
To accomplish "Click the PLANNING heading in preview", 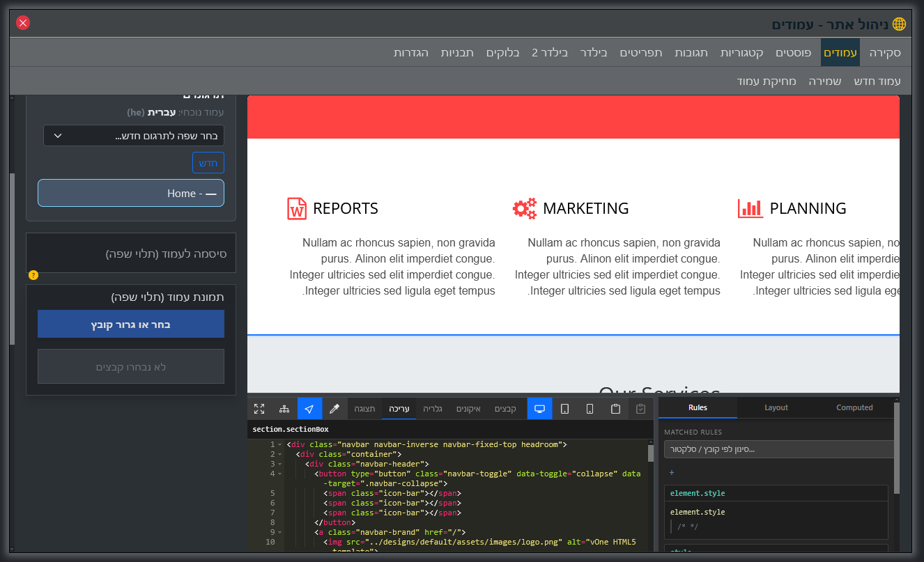I will click(x=808, y=208).
